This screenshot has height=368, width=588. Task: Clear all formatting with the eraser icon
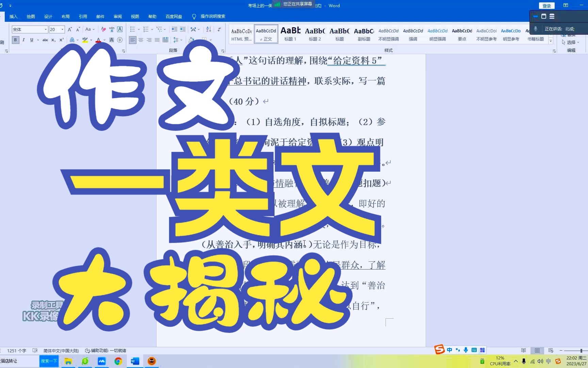(103, 30)
